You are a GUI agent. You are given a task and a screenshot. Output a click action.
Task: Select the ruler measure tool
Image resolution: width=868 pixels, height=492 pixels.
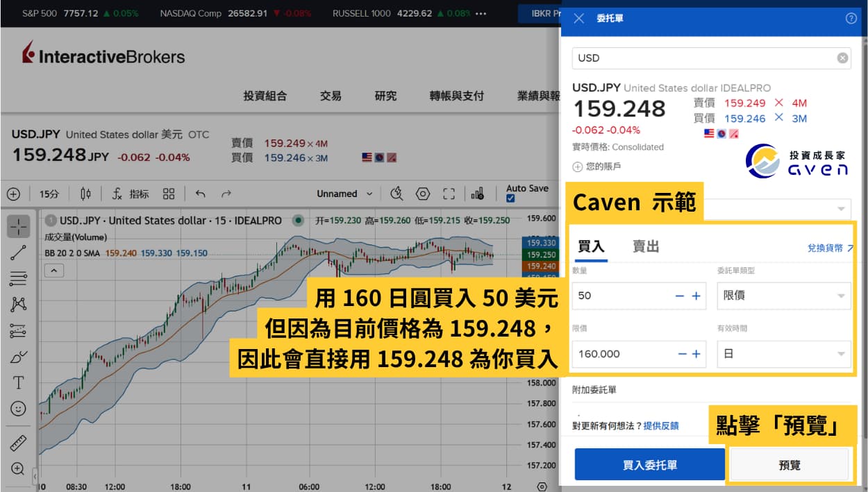click(x=19, y=443)
